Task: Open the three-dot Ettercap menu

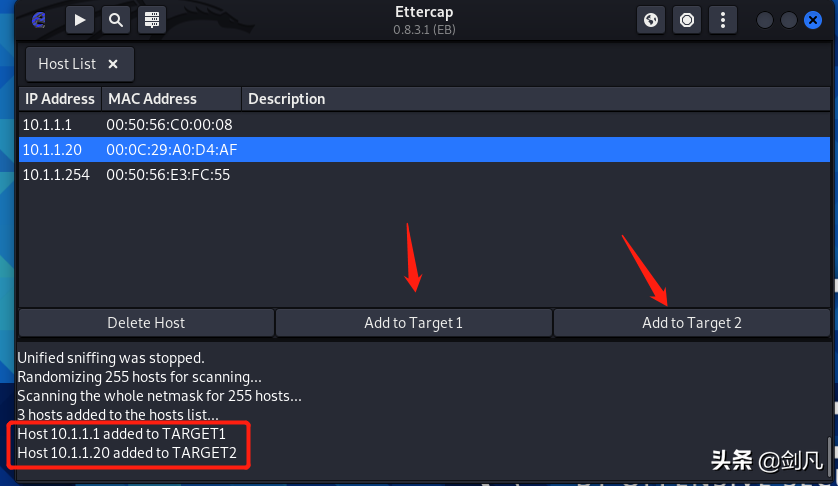Action: point(723,20)
